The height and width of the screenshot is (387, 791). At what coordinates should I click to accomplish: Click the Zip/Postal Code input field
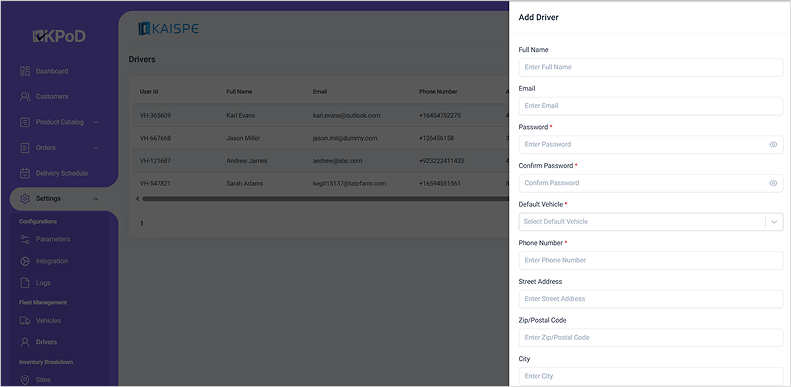point(651,338)
